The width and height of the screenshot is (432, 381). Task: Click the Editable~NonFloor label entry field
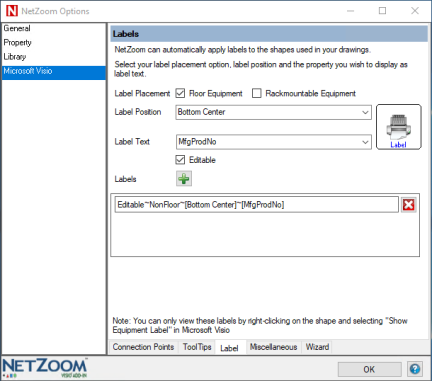[x=257, y=205]
